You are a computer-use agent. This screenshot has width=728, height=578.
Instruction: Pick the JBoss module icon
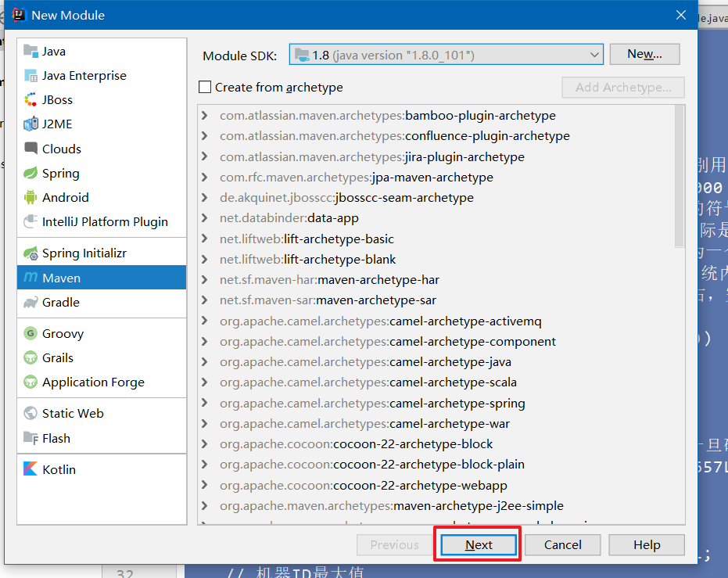(x=30, y=100)
